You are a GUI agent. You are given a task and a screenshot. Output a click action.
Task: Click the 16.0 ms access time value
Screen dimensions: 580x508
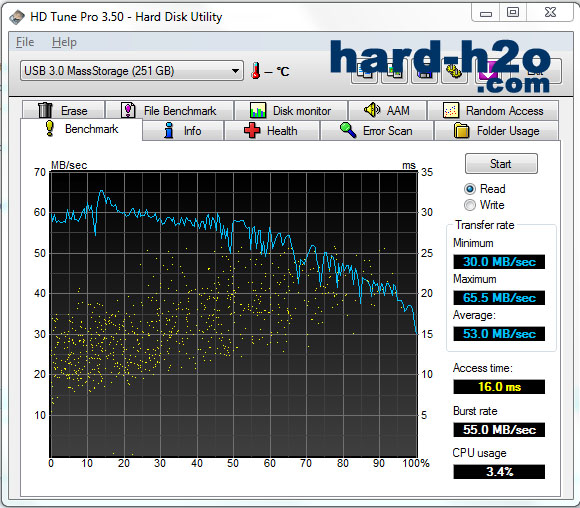pos(499,387)
